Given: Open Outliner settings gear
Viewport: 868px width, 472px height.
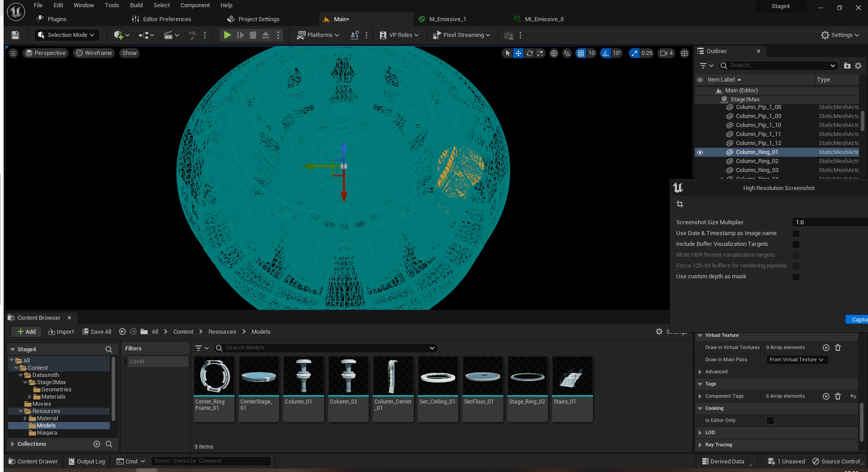Looking at the screenshot, I should pyautogui.click(x=858, y=66).
